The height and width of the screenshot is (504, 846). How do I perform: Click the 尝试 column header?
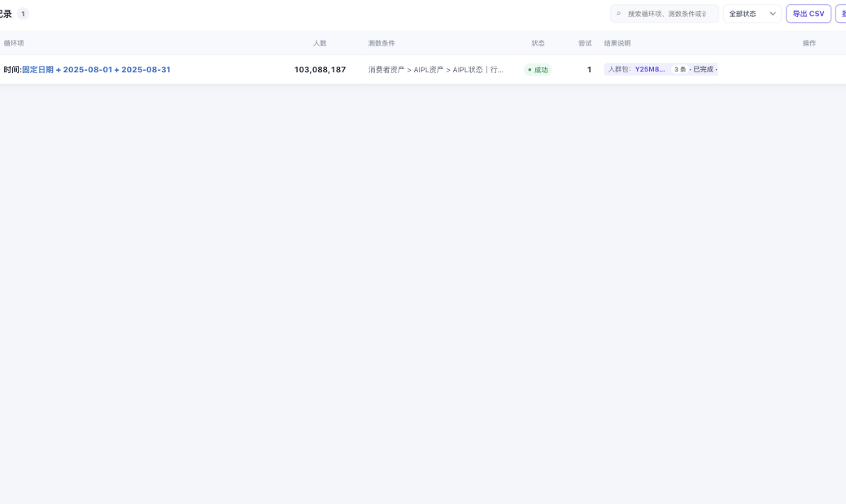click(x=585, y=43)
